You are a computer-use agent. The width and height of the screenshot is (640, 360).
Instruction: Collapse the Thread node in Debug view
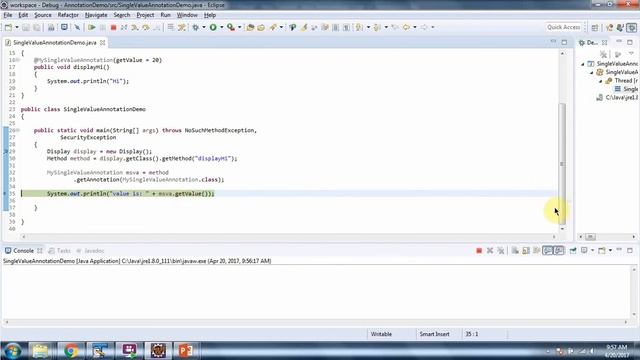(600, 81)
